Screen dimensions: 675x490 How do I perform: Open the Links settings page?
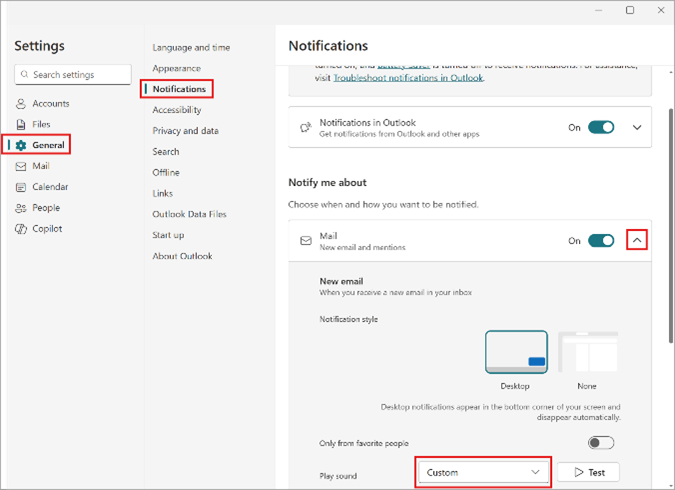(163, 193)
